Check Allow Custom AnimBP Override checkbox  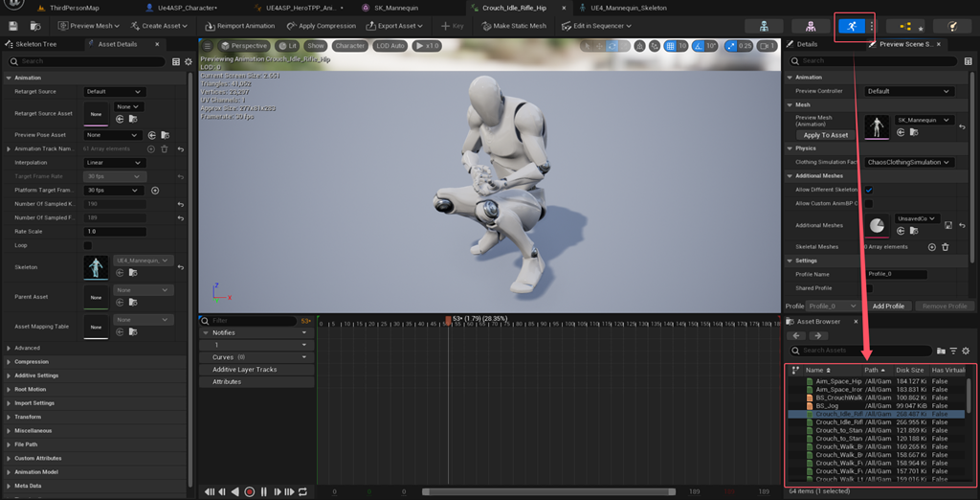tap(869, 203)
